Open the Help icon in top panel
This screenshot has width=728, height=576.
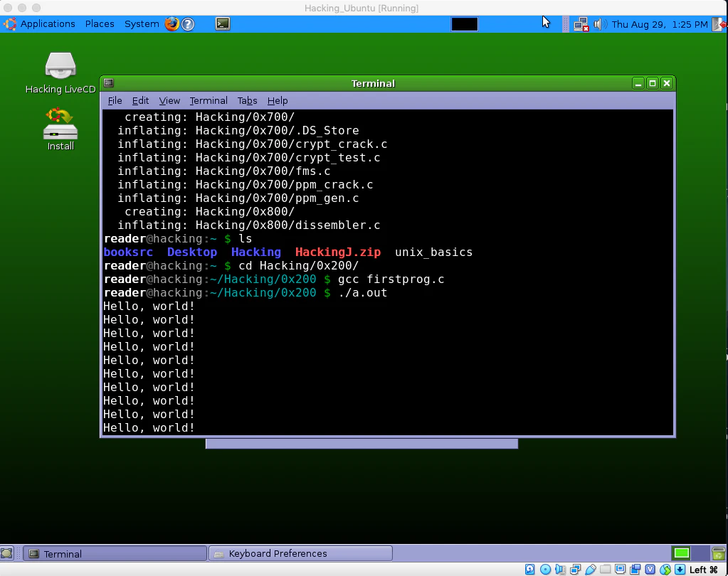[x=188, y=24]
